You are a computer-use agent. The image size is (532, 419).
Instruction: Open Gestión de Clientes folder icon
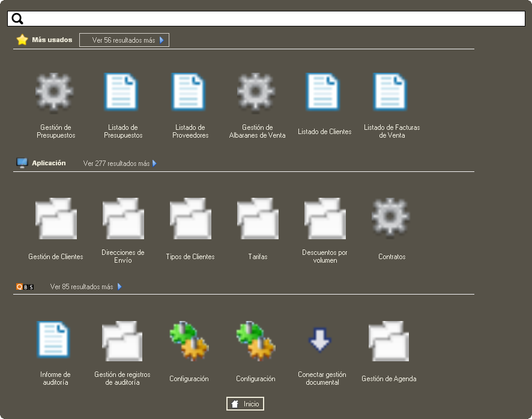(x=55, y=218)
